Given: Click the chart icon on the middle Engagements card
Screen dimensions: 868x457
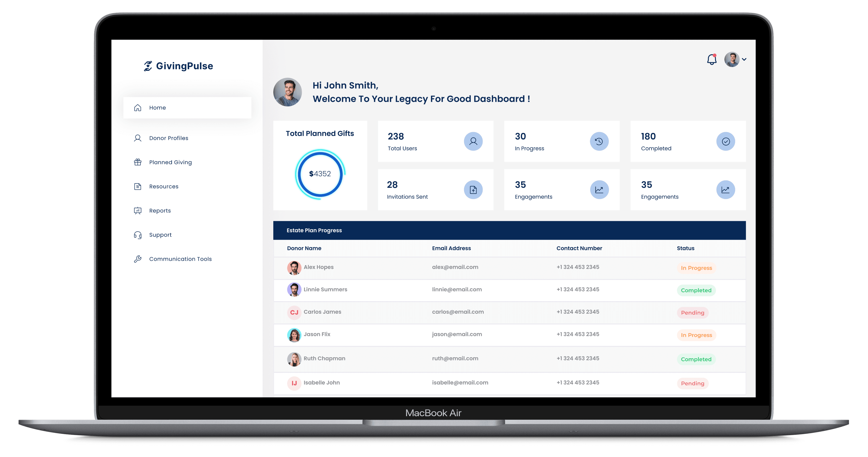Looking at the screenshot, I should click(599, 190).
